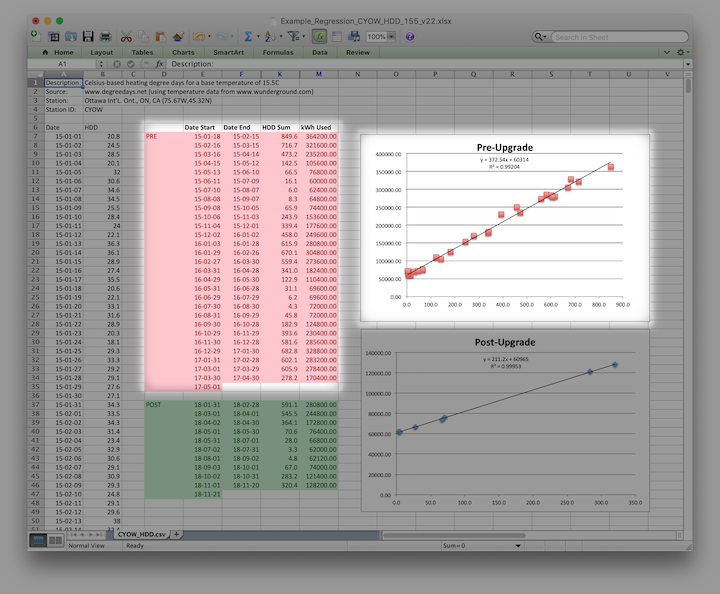Click the AutoSum sigma icon
The image size is (720, 594).
click(249, 37)
